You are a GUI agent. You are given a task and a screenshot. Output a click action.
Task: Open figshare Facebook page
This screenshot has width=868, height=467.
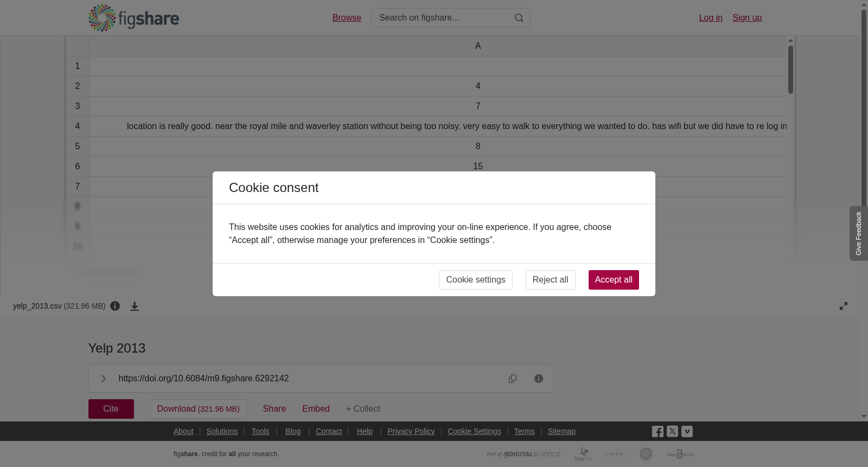coord(658,432)
